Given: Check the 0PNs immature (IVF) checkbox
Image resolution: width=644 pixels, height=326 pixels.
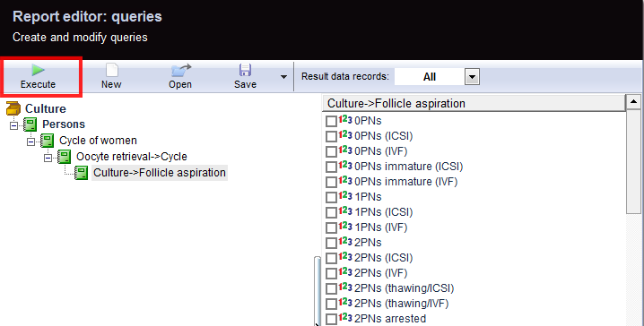Looking at the screenshot, I should 331,182.
